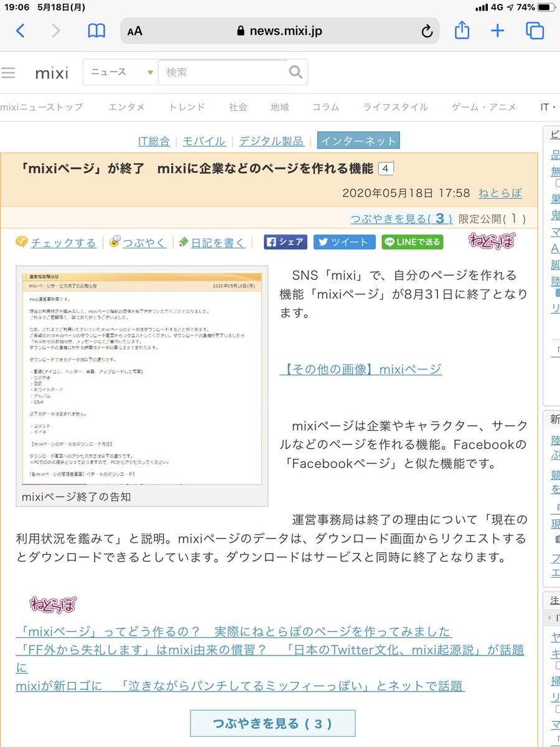Click the news.mixi.jp address bar
Viewport: 560px width, 747px height.
click(x=280, y=31)
